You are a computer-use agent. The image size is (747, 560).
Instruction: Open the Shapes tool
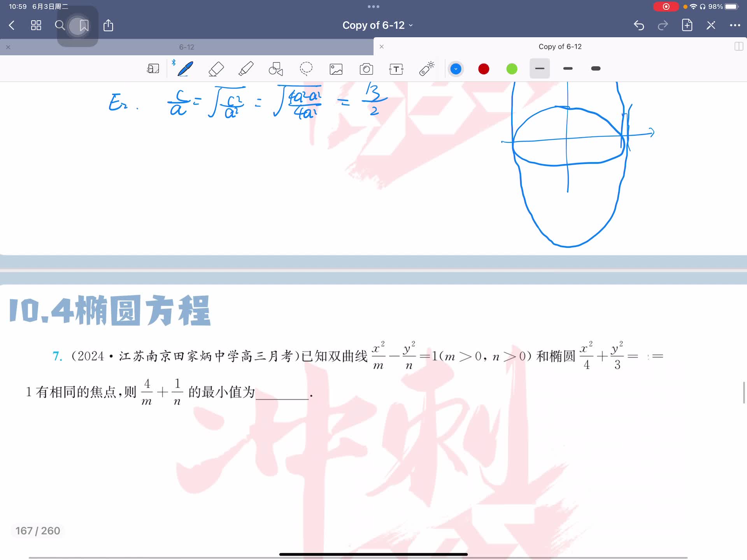pos(276,69)
